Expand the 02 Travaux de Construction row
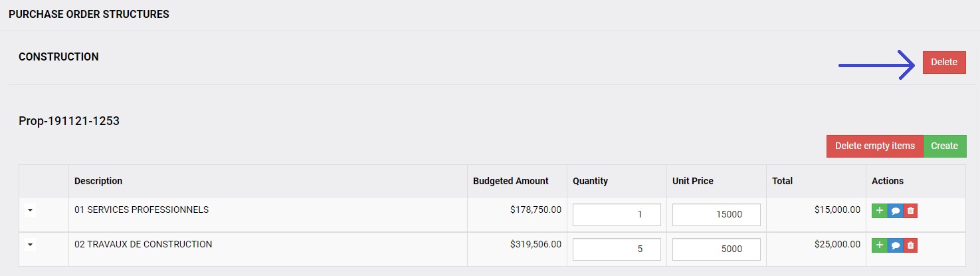This screenshot has width=980, height=276. coord(30,245)
